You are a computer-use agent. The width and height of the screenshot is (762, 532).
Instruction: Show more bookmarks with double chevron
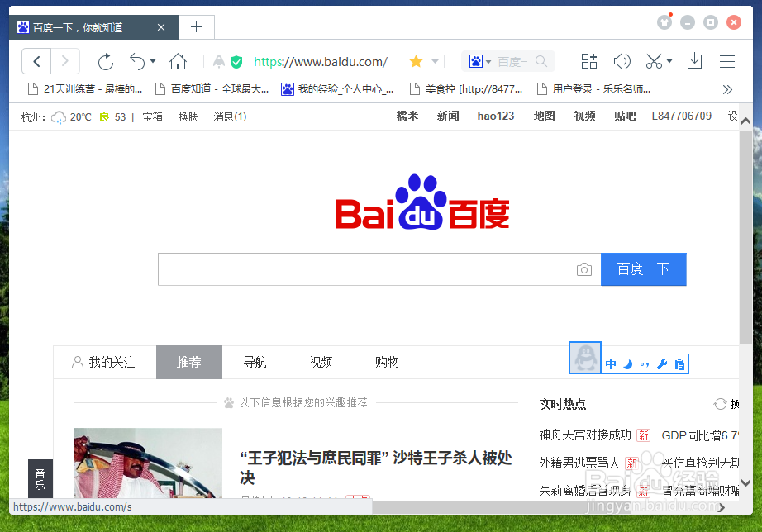pyautogui.click(x=727, y=89)
